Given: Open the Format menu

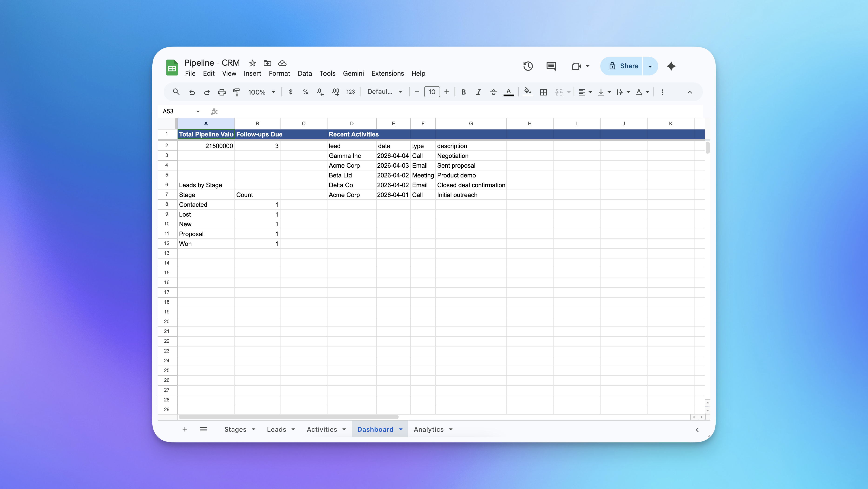Looking at the screenshot, I should coord(279,73).
